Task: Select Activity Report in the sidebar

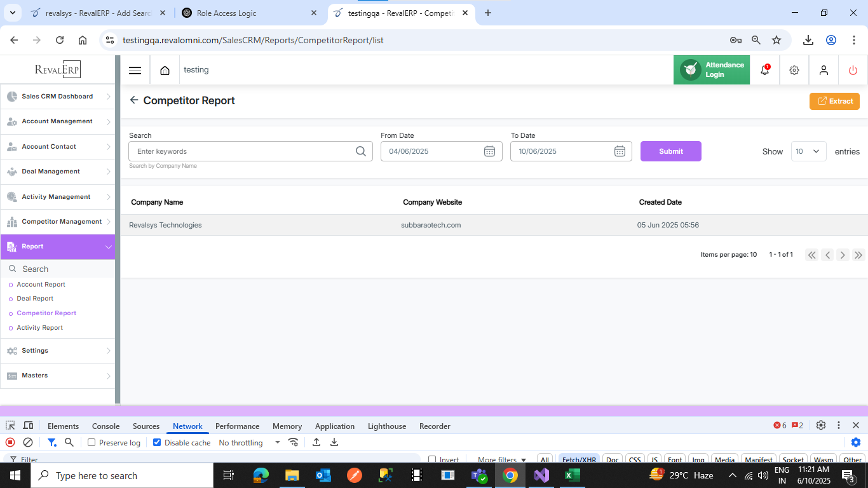Action: coord(40,328)
